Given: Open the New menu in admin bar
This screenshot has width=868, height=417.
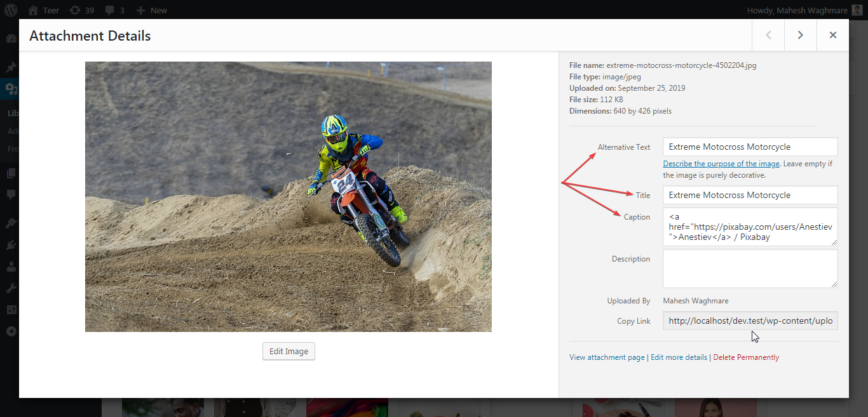Looking at the screenshot, I should [151, 10].
